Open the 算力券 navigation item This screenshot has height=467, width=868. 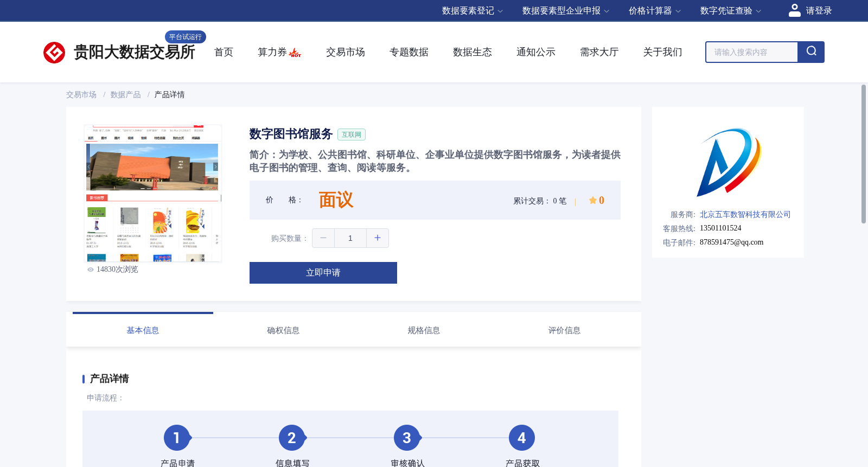pos(272,52)
